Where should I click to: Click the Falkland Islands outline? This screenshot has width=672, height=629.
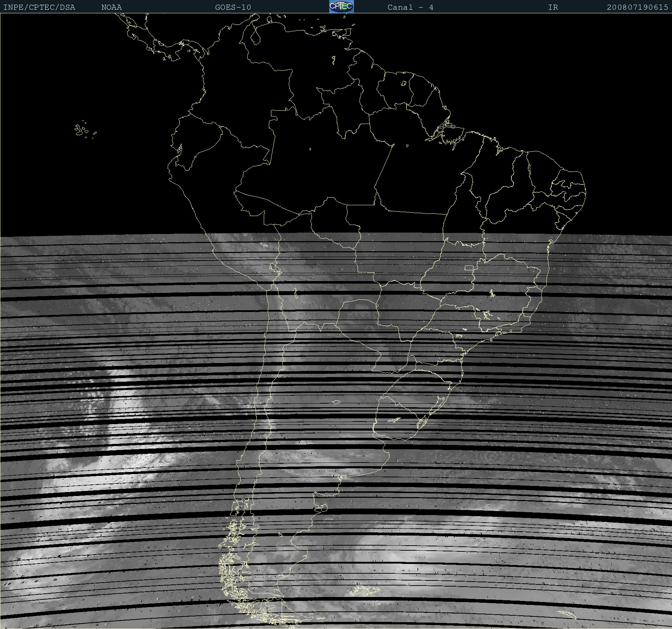(363, 590)
